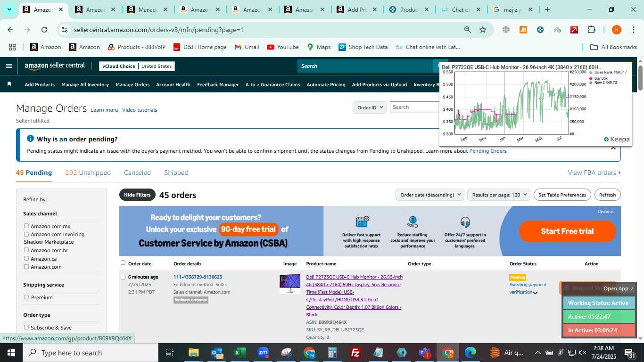Click the blue info icon by 'Why is an order pending?'

click(30, 139)
